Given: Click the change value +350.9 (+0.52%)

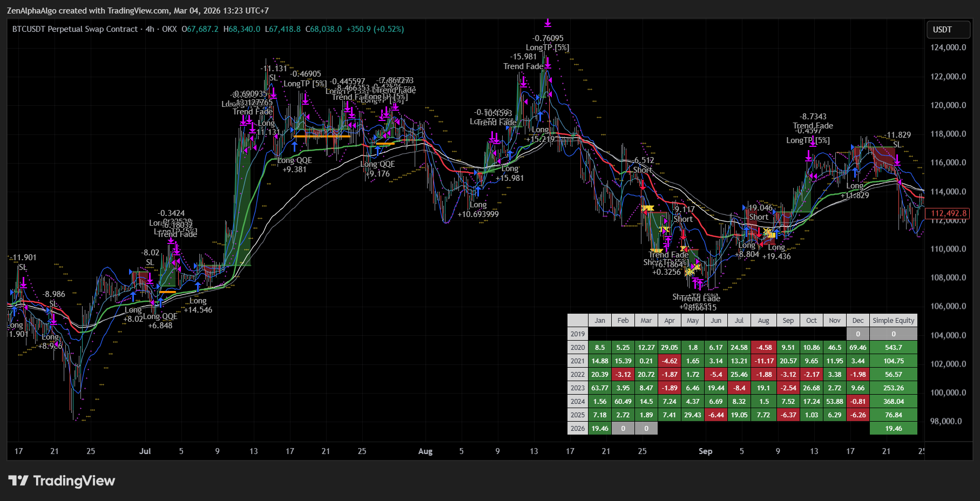Looking at the screenshot, I should tap(375, 29).
